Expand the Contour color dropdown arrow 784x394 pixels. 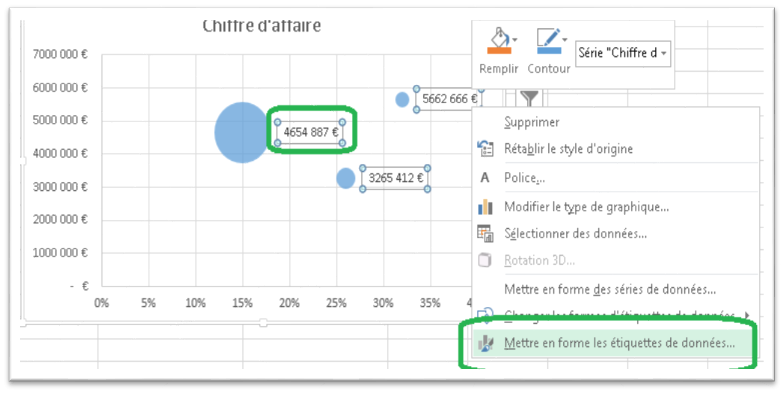tap(565, 40)
